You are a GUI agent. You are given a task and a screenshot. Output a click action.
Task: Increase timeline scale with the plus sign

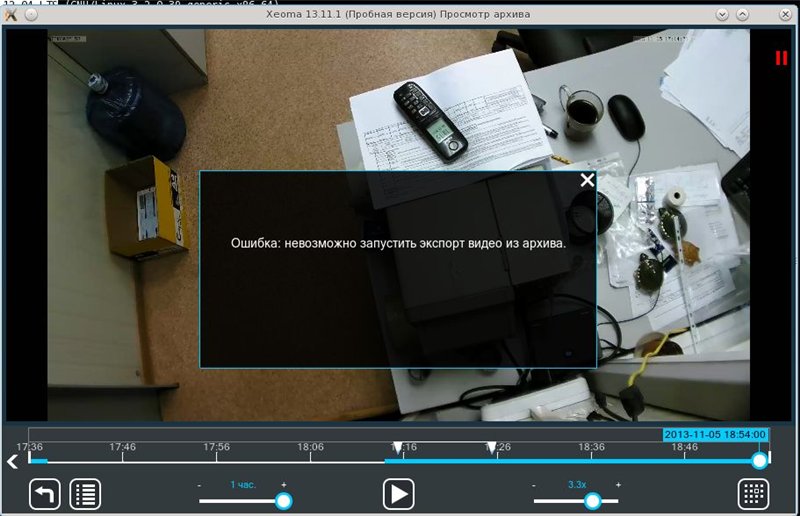click(284, 485)
